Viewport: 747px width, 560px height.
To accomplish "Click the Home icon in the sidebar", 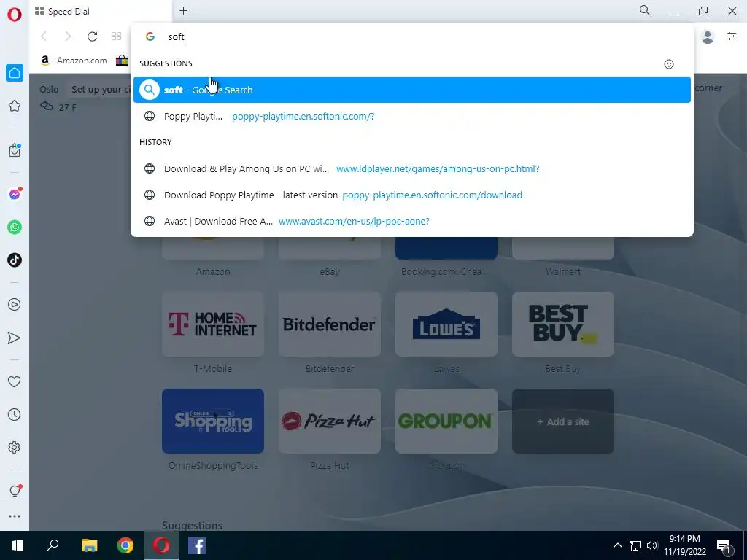I will (15, 73).
